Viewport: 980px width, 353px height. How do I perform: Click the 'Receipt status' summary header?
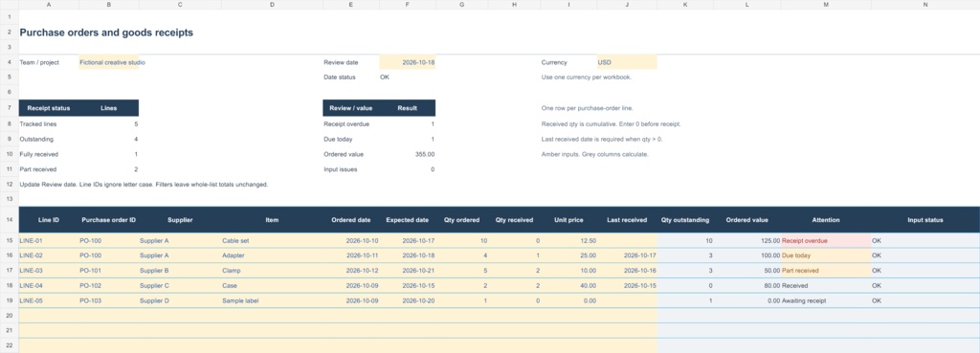coord(49,108)
